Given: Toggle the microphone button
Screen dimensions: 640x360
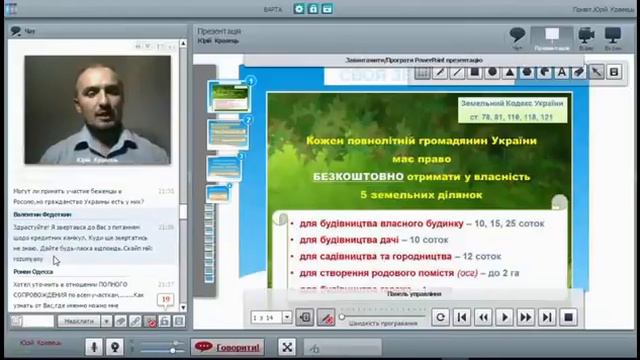Looking at the screenshot, I should pos(94,347).
